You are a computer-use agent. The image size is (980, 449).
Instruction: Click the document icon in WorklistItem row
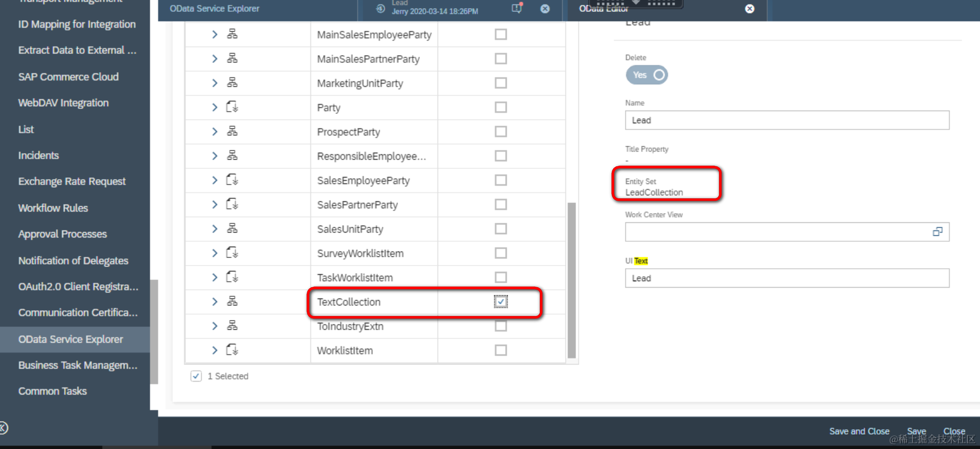(232, 350)
